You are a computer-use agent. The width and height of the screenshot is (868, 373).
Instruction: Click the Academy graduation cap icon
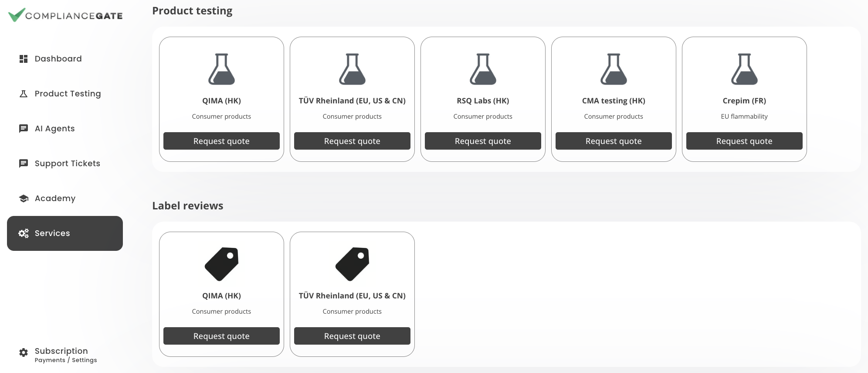(x=24, y=198)
